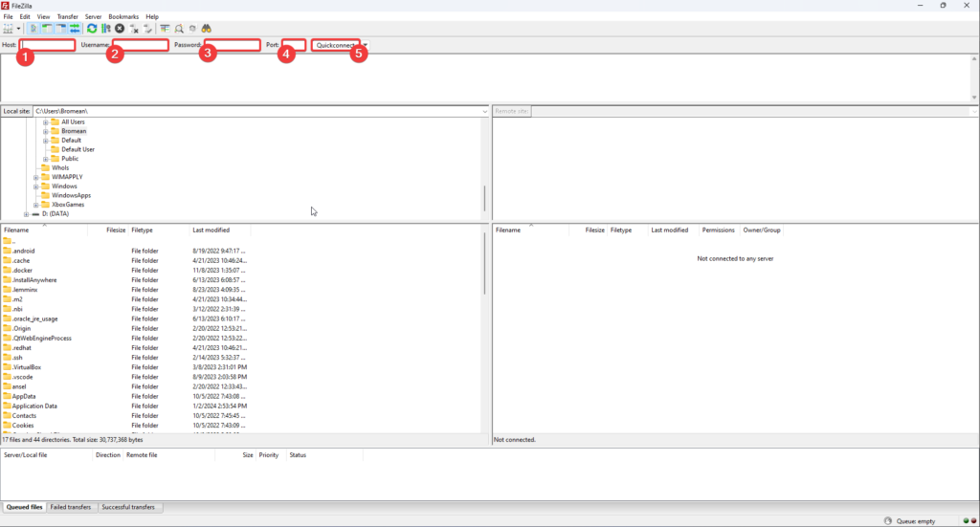The image size is (980, 527).
Task: Click the Quickconnect button
Action: pos(336,45)
